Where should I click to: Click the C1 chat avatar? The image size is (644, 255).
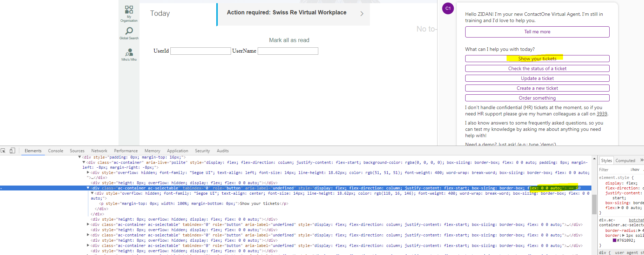(448, 8)
